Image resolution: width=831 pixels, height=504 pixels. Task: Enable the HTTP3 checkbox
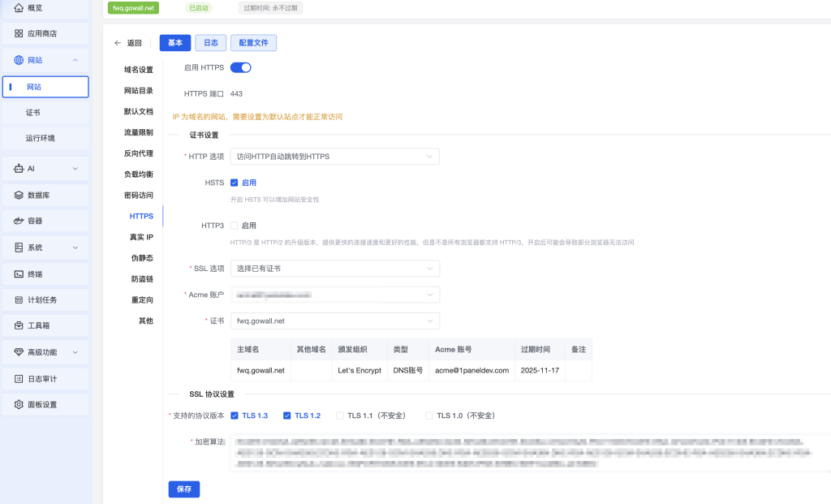tap(234, 226)
